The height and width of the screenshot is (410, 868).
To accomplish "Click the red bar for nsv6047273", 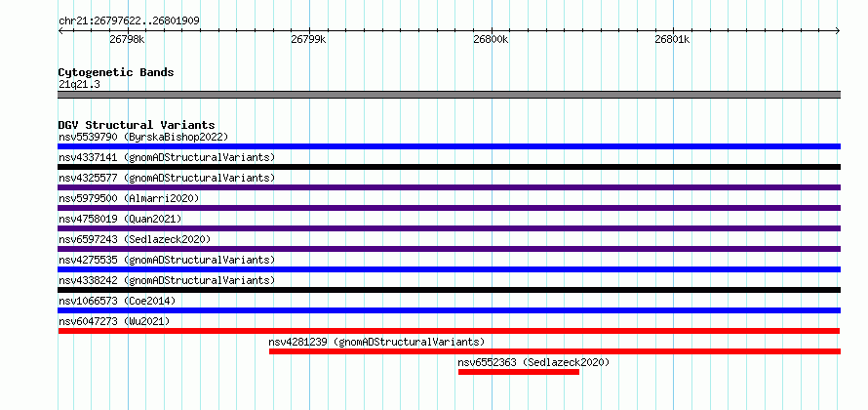I will tap(449, 331).
